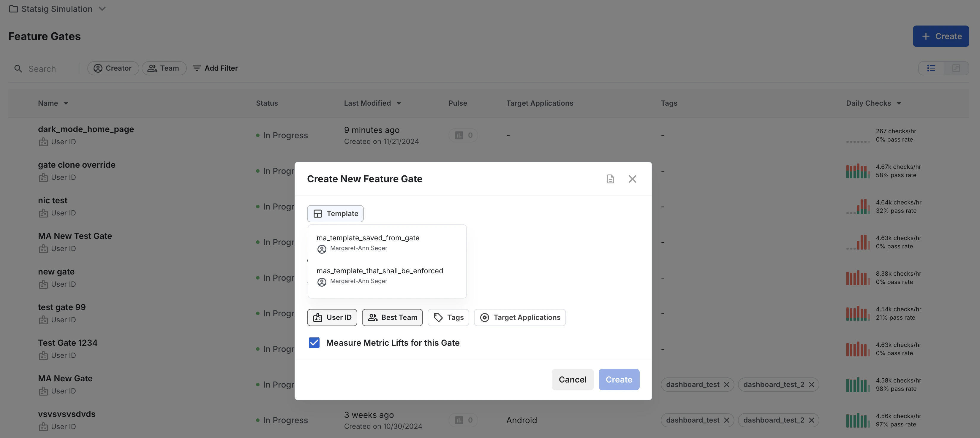Close the Create New Feature Gate dialog

632,179
